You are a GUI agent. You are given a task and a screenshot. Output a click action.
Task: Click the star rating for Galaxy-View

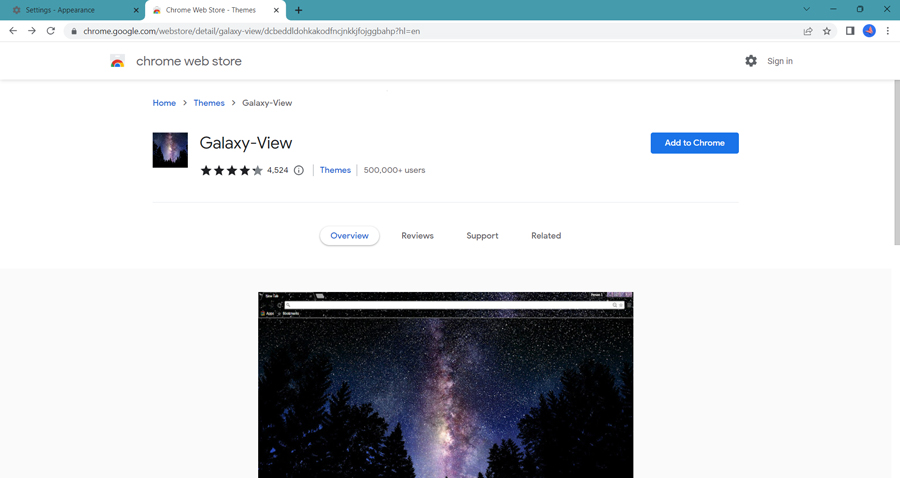click(231, 170)
